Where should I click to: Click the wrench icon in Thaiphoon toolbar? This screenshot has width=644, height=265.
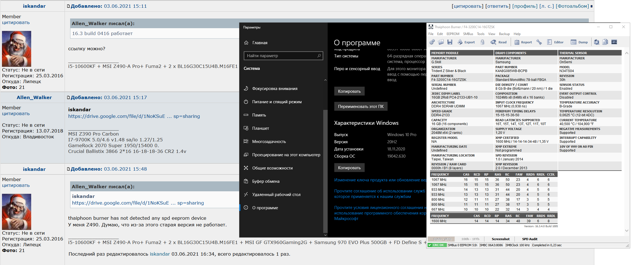tap(539, 42)
